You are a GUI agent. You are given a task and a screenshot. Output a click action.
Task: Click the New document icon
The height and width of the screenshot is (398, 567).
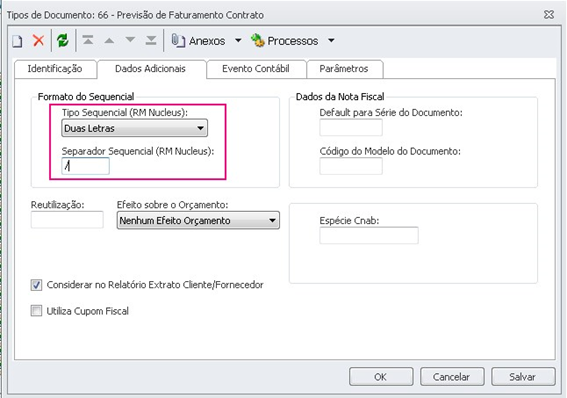tap(17, 41)
